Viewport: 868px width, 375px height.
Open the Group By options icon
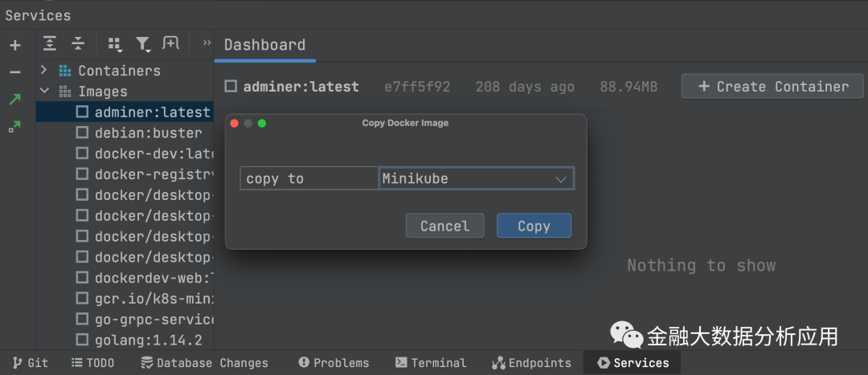click(x=115, y=44)
